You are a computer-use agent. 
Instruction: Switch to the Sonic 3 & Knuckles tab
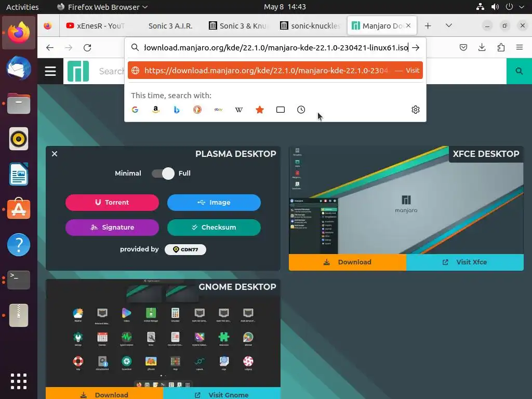point(239,26)
